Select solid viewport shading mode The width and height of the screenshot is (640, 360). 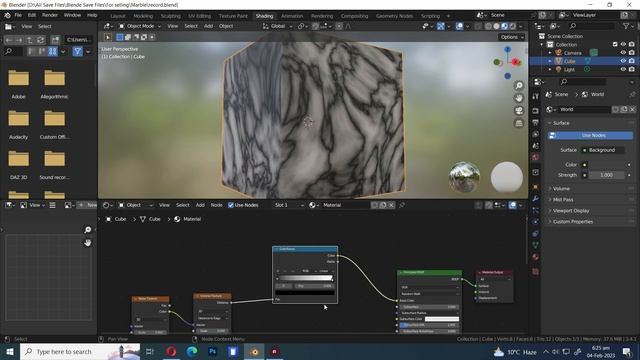[x=496, y=26]
